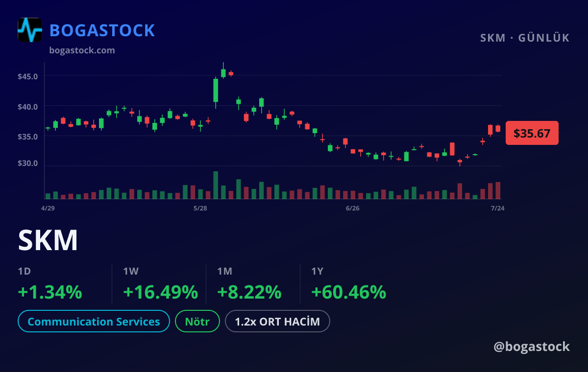The image size is (588, 372).
Task: Choose the 1Y +60.46% performance stat
Action: pos(348,285)
